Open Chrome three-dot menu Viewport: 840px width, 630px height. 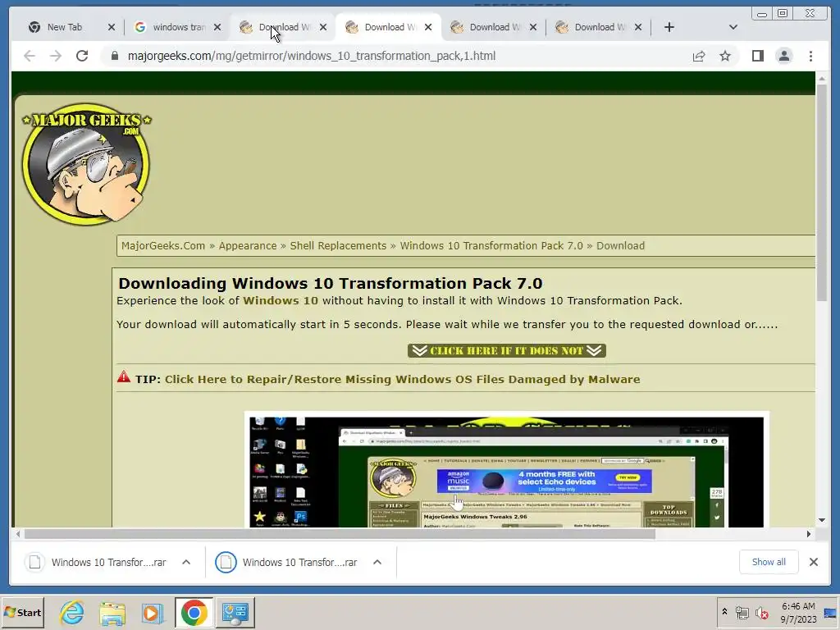coord(810,56)
